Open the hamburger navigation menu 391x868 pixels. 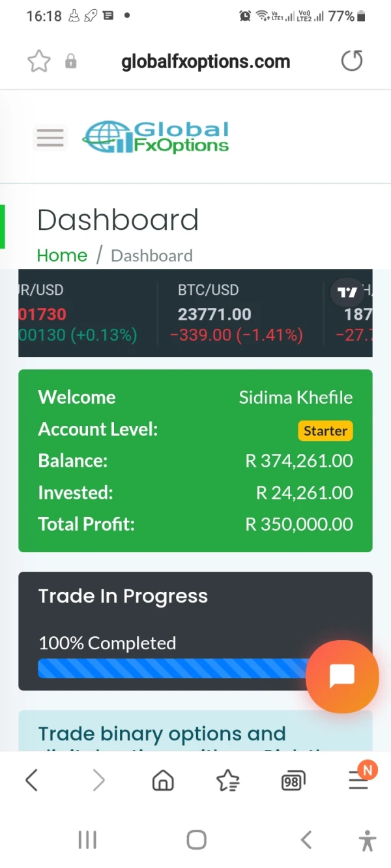[50, 137]
